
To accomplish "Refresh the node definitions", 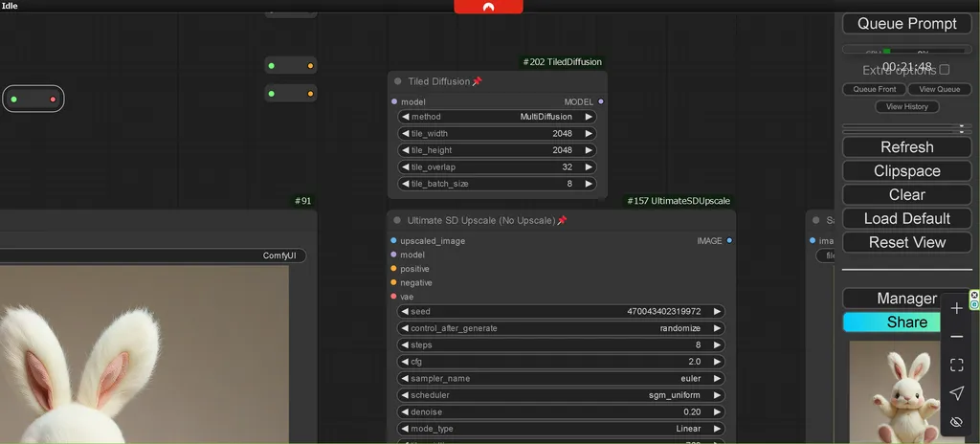I will (907, 147).
